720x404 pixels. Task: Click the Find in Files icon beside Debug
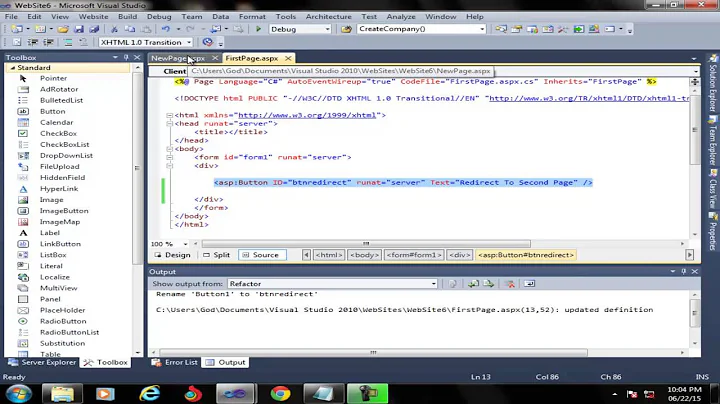[346, 29]
